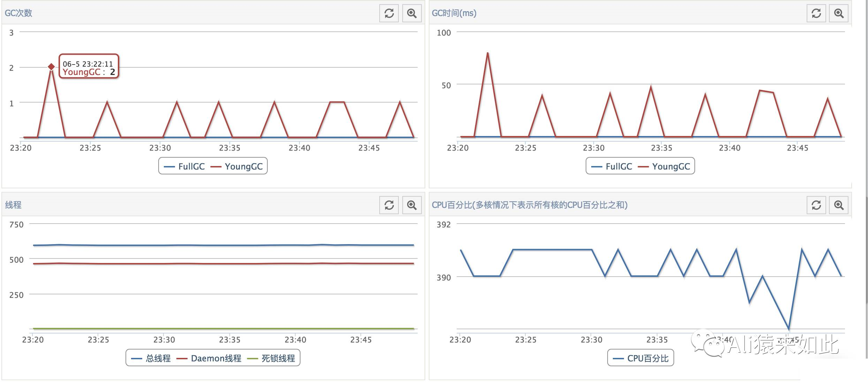Click the CPU百分比 panel title text

530,205
